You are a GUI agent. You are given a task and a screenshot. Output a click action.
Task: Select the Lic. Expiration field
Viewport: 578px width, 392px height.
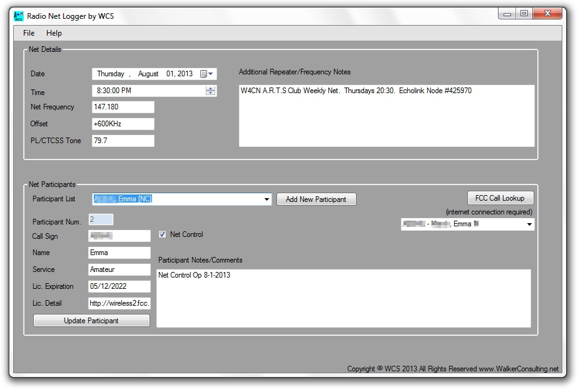pos(119,286)
